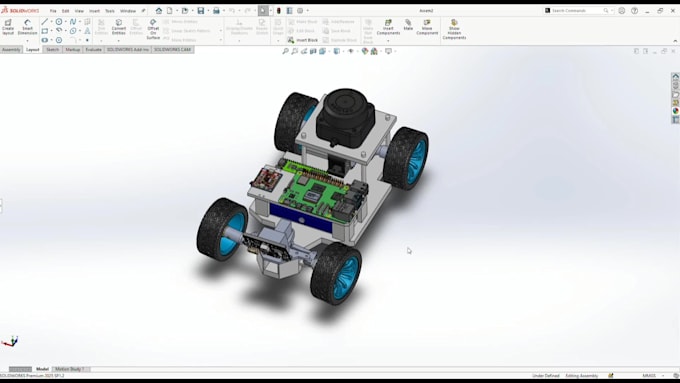Image resolution: width=680 pixels, height=383 pixels.
Task: Click the Mate tool
Action: pyautogui.click(x=408, y=25)
